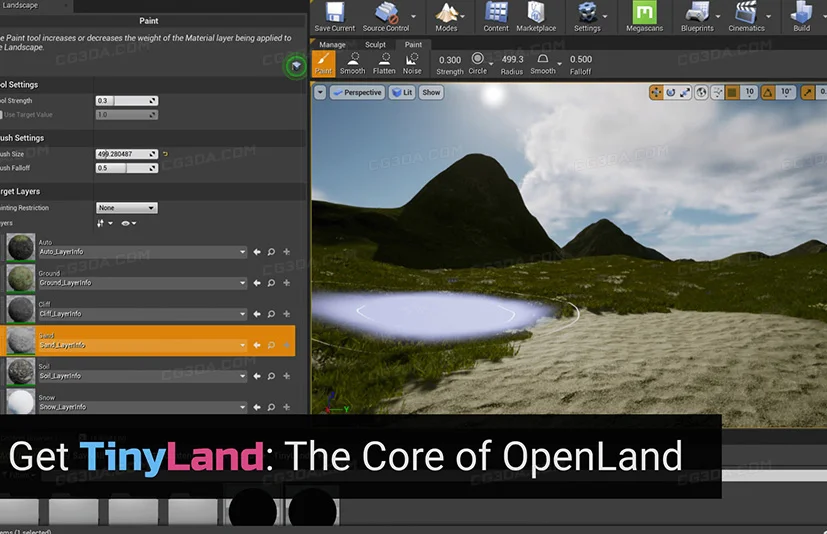This screenshot has height=534, width=827.
Task: Click Save Current toolbar icon
Action: (x=334, y=16)
